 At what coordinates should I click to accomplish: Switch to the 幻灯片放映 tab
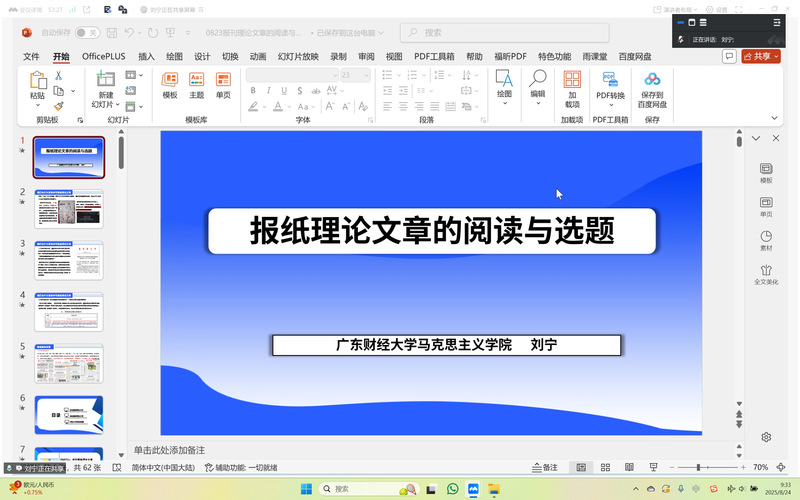[298, 57]
